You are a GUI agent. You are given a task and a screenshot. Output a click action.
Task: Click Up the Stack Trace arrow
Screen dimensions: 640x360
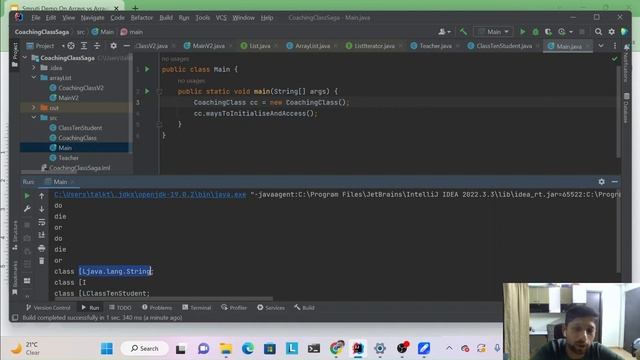[x=42, y=196]
